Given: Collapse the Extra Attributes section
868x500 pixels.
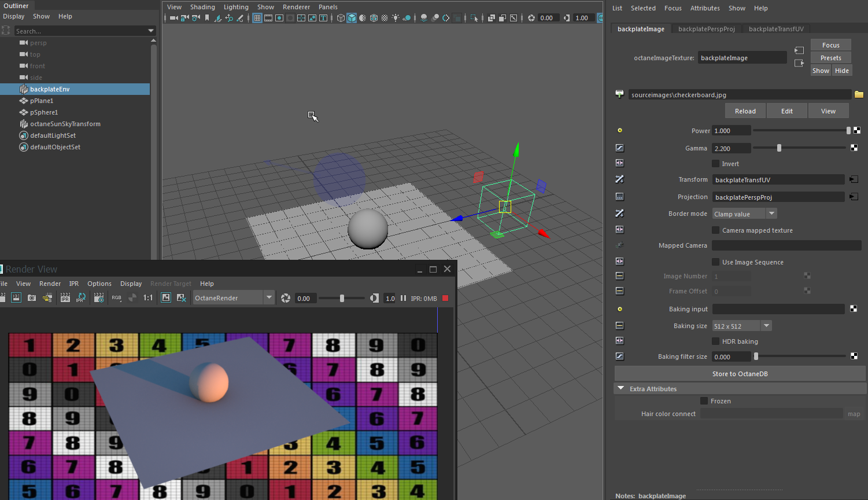Looking at the screenshot, I should click(621, 389).
